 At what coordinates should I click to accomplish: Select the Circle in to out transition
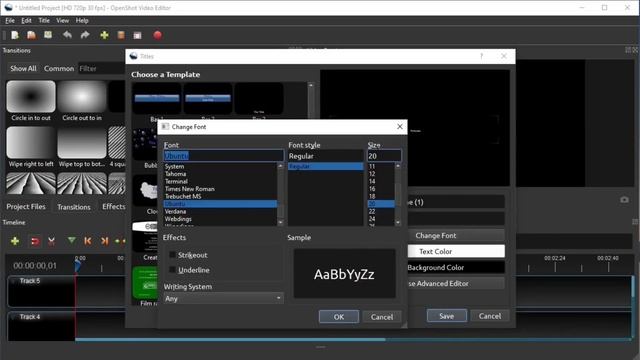click(31, 101)
